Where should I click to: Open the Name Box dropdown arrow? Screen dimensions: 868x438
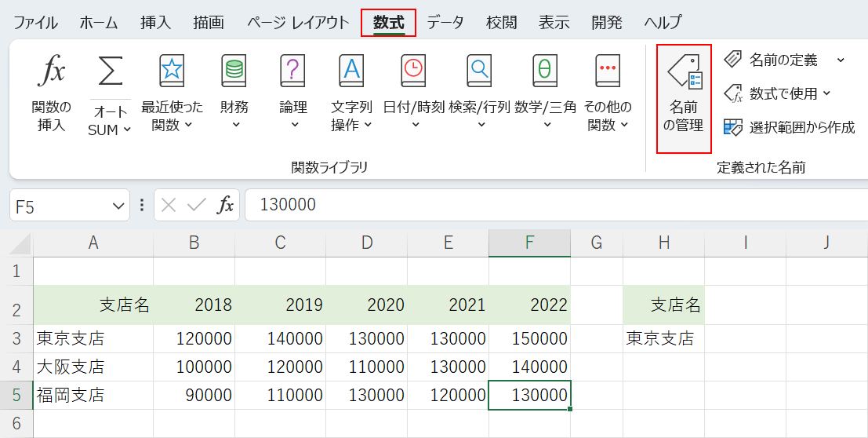tap(118, 206)
